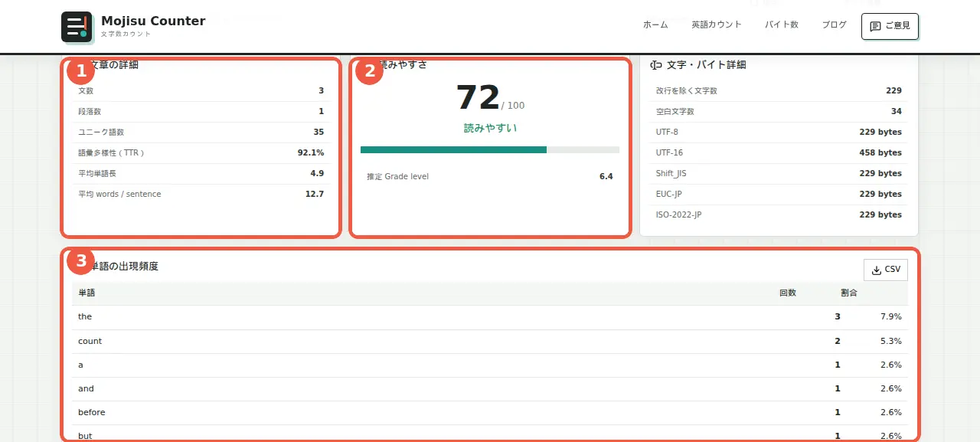This screenshot has height=442, width=980.
Task: Click the 文字・バイト詳細 section icon
Action: (656, 65)
